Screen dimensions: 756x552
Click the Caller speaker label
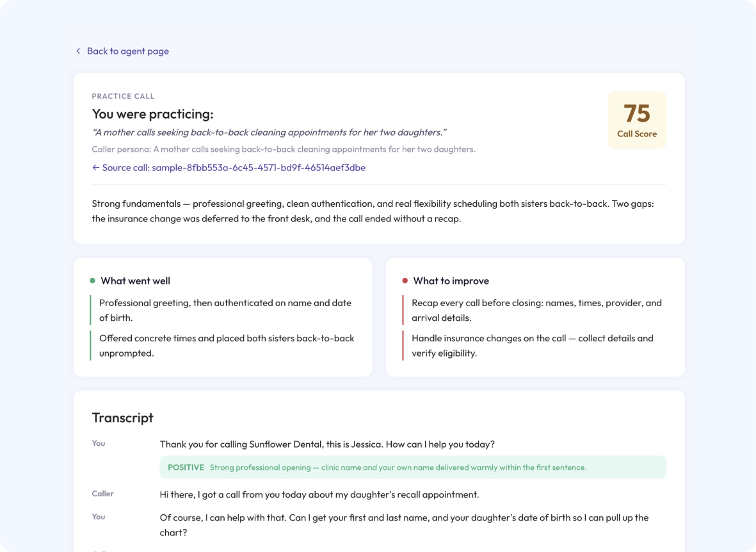tap(102, 494)
